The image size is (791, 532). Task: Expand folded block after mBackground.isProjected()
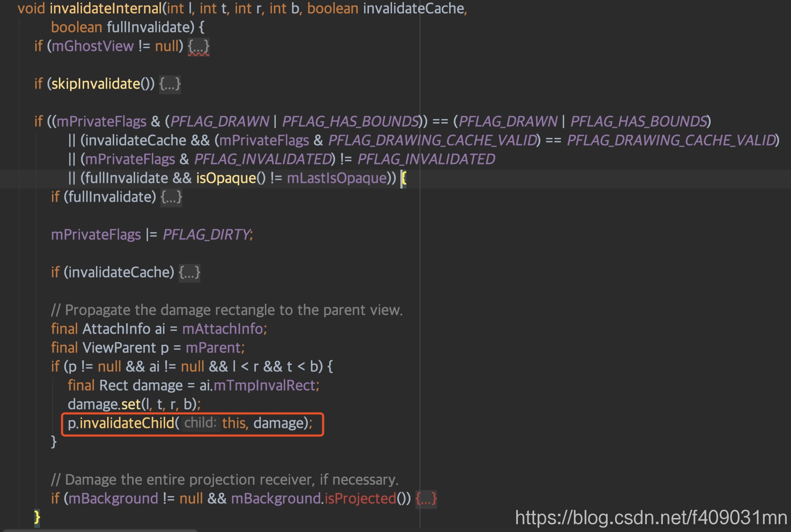pos(426,499)
